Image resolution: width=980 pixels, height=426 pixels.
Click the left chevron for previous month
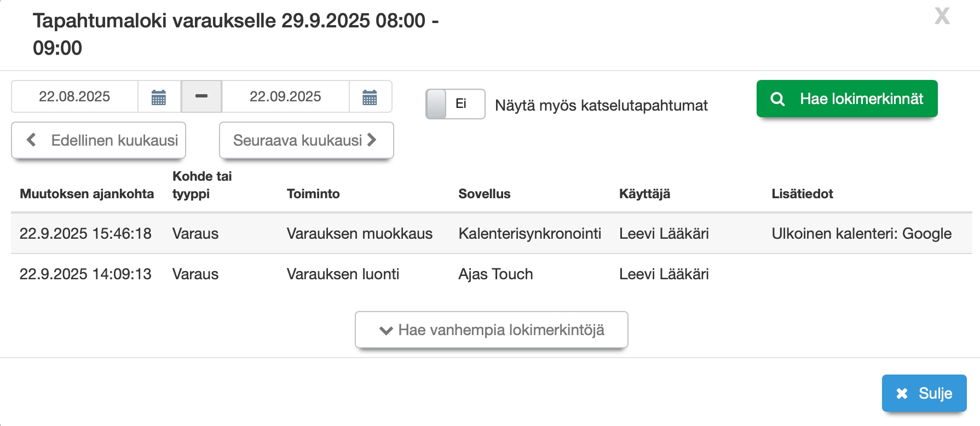click(32, 140)
